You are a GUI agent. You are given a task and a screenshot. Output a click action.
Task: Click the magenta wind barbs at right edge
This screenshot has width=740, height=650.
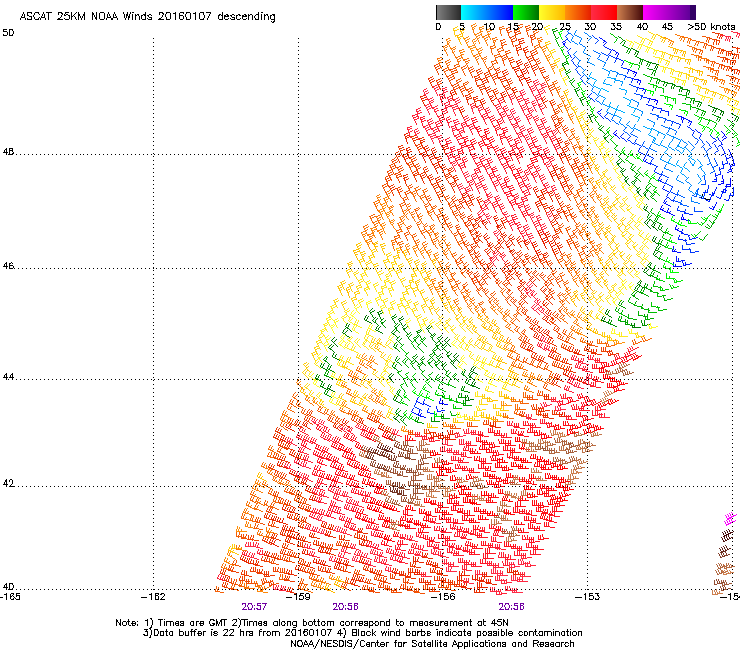click(x=731, y=519)
